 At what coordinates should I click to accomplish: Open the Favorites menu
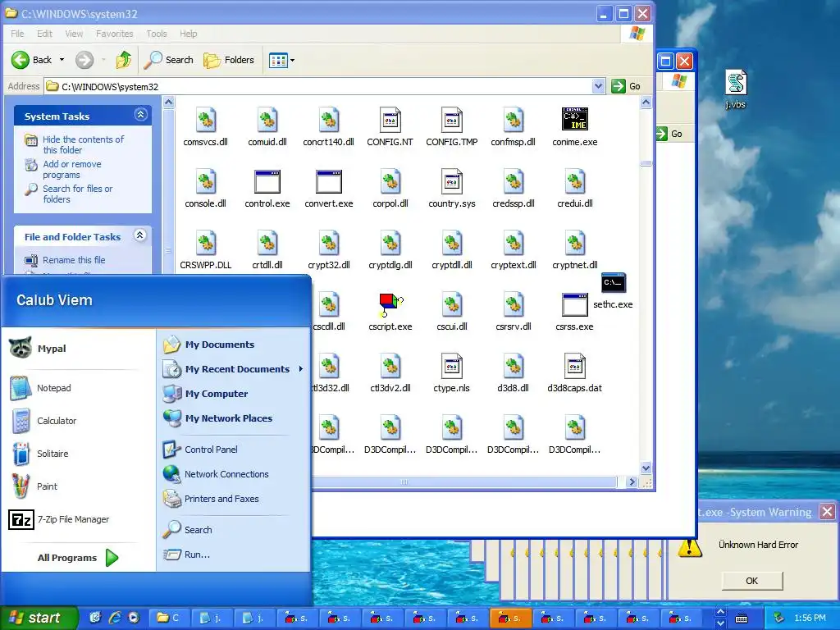pyautogui.click(x=115, y=34)
